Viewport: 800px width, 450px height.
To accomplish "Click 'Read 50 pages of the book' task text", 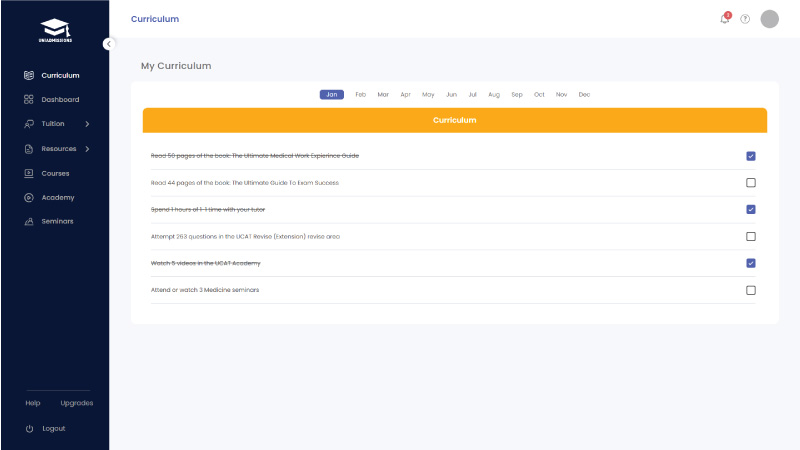I will coord(255,156).
